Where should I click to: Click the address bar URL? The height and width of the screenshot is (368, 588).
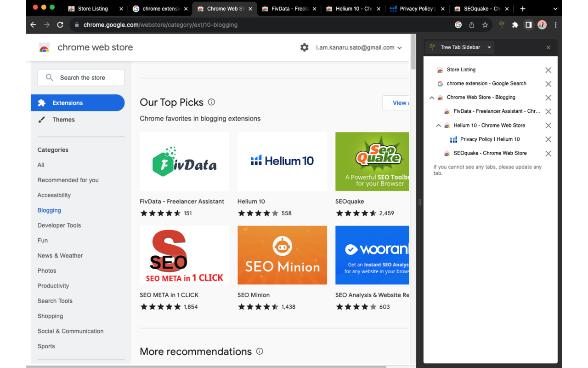tap(160, 25)
